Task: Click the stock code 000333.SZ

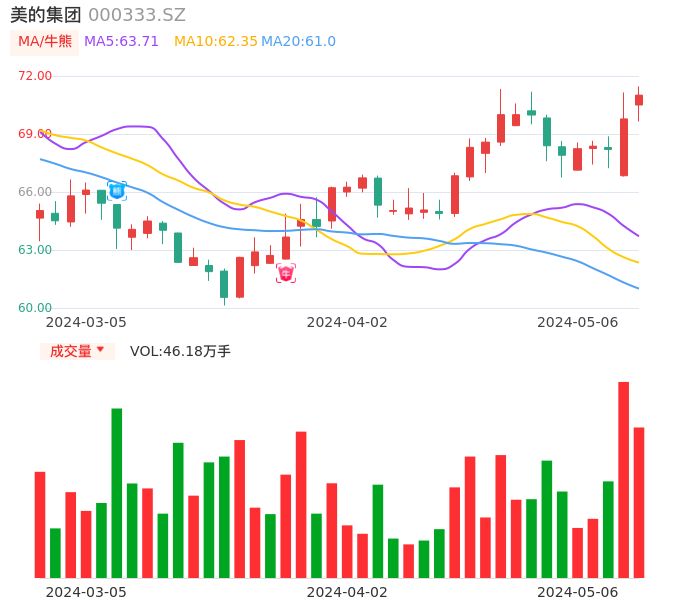Action: (137, 15)
